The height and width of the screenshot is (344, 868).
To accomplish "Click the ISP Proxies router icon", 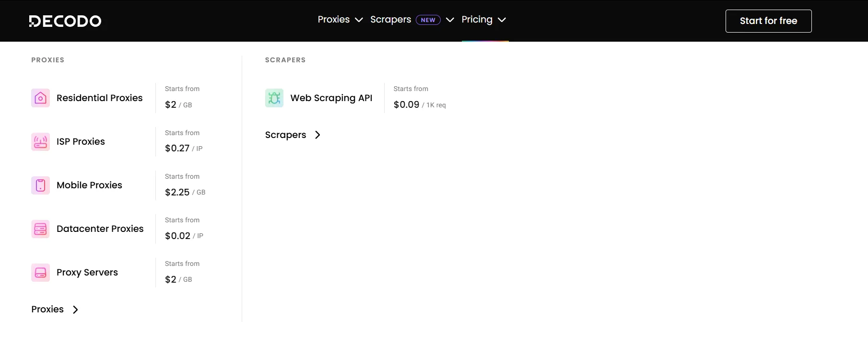I will [41, 142].
